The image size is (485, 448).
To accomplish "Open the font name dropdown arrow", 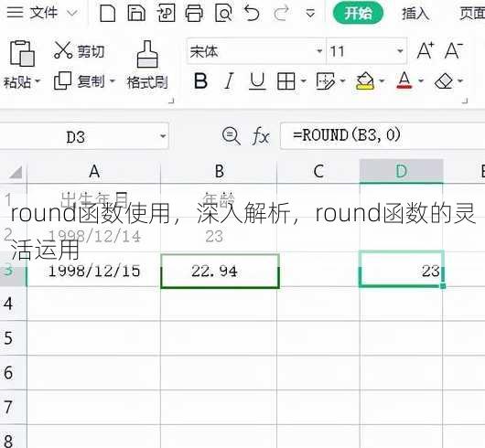I will coord(319,51).
